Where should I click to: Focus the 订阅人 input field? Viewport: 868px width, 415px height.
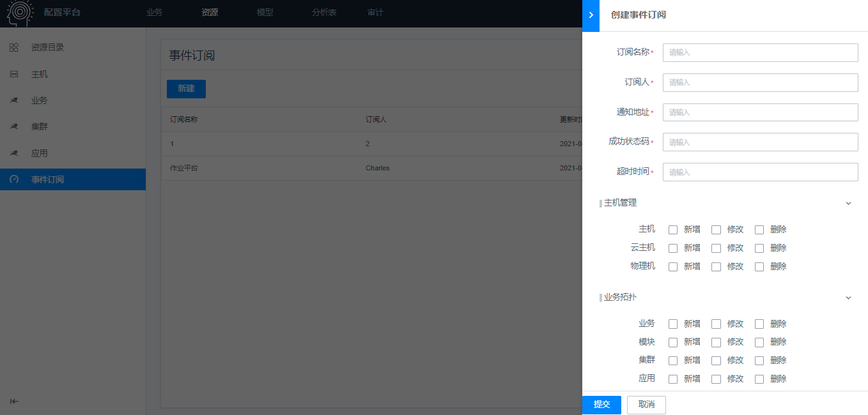(760, 82)
